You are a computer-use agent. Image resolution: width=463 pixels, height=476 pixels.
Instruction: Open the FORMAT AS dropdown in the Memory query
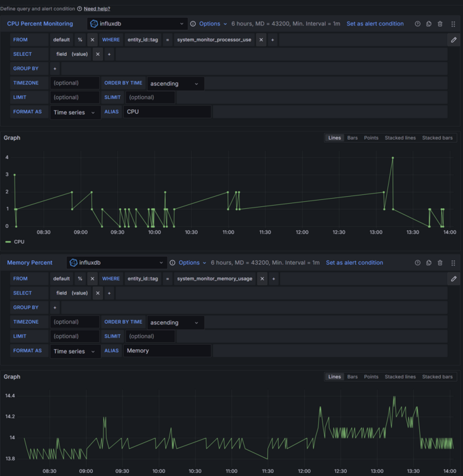[75, 352]
